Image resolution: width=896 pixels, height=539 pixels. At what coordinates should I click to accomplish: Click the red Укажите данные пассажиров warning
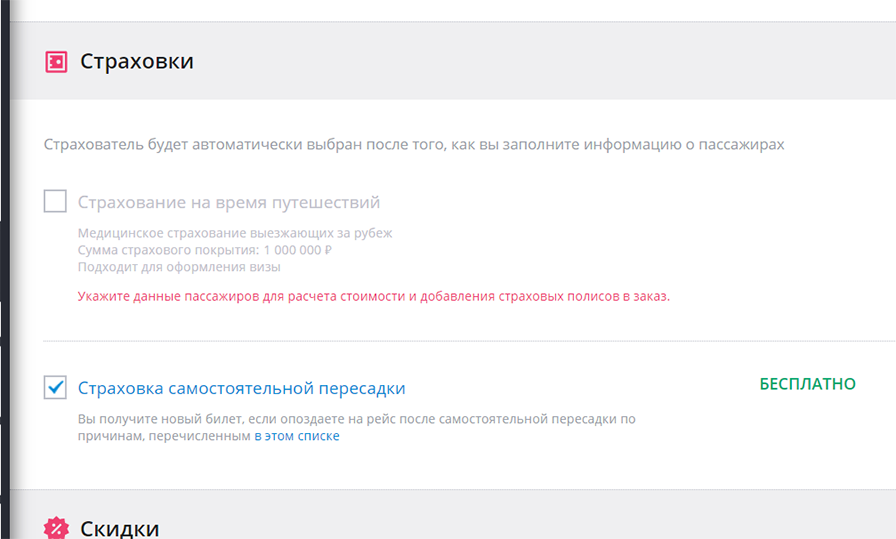pyautogui.click(x=374, y=297)
